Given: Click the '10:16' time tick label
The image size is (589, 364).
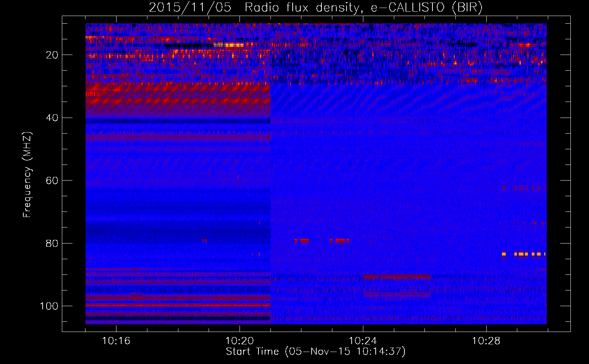Looking at the screenshot, I should click(116, 341).
